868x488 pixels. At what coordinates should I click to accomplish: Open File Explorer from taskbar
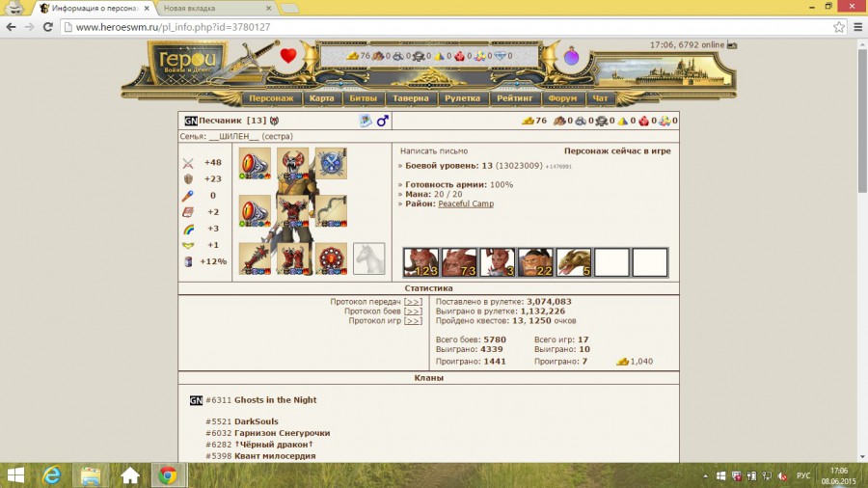[x=91, y=475]
